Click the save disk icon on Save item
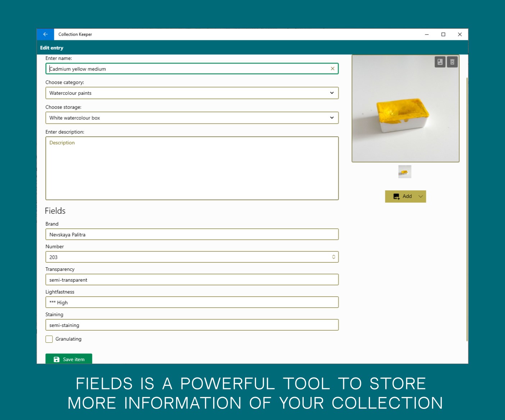 [56, 359]
